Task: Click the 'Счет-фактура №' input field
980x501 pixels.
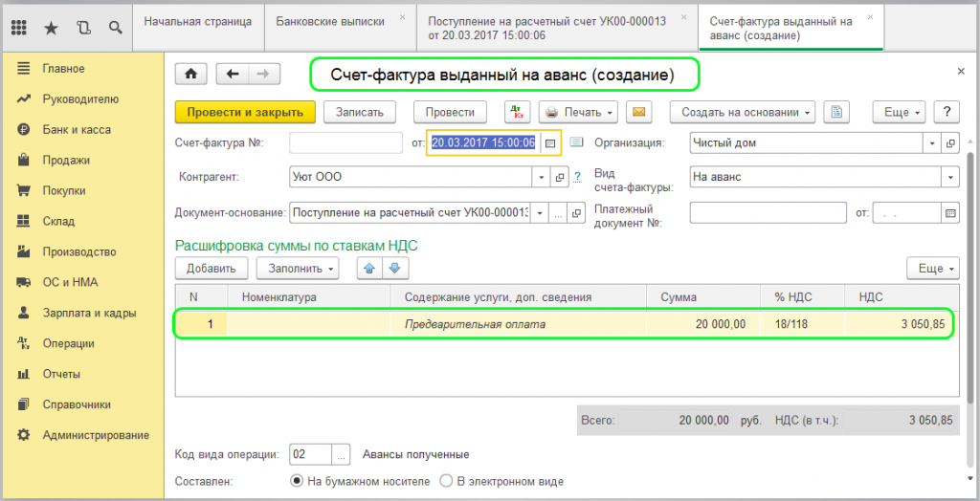Action: coord(345,142)
